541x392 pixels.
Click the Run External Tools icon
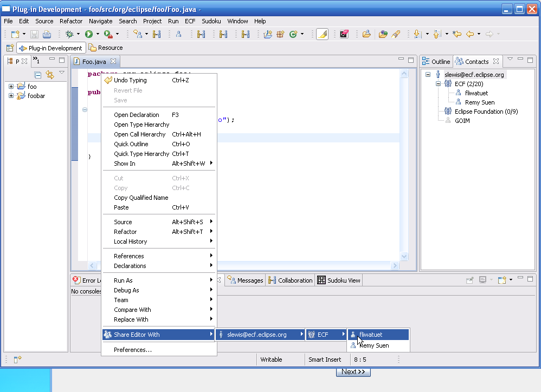[108, 34]
